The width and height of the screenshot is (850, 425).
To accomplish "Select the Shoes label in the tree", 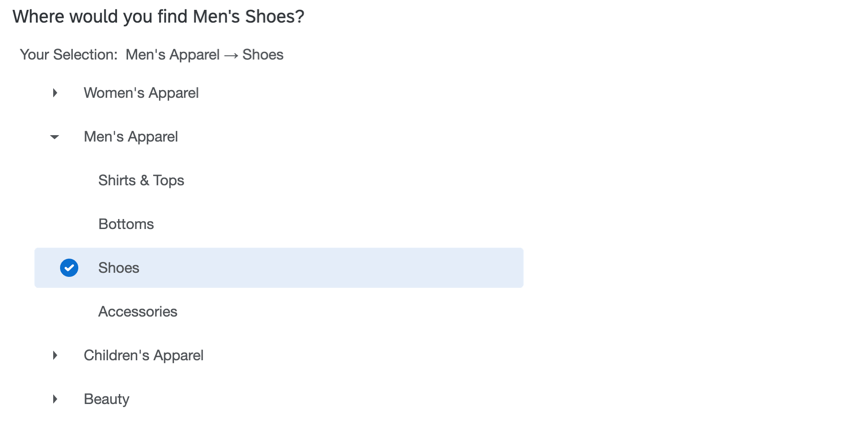I will pyautogui.click(x=119, y=268).
